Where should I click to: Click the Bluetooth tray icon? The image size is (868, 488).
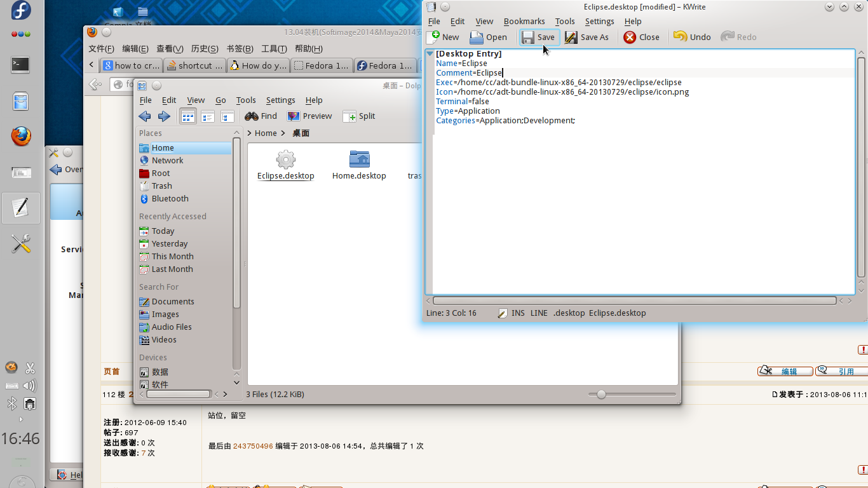pos(11,403)
